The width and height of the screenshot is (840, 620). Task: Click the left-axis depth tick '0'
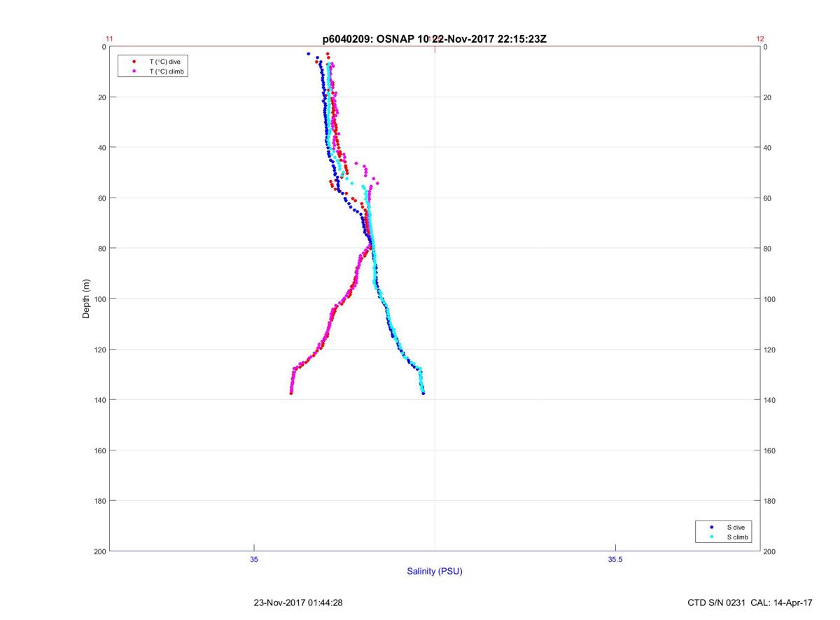click(x=104, y=47)
